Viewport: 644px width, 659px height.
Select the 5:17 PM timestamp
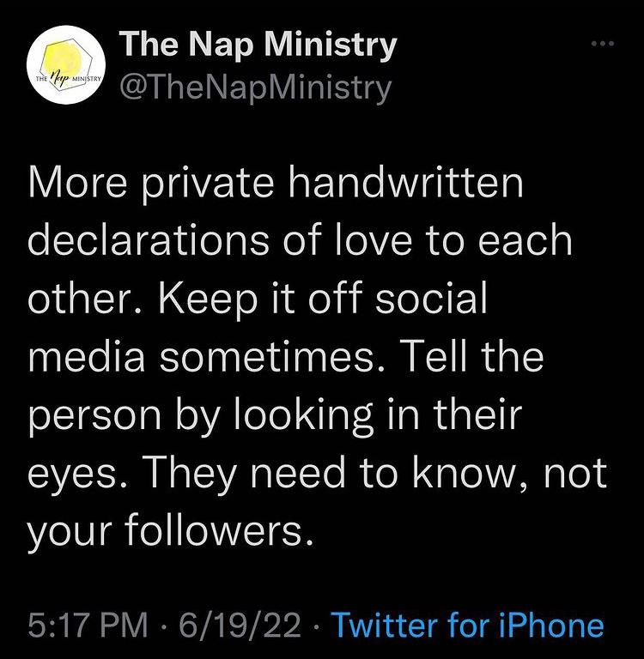click(88, 625)
